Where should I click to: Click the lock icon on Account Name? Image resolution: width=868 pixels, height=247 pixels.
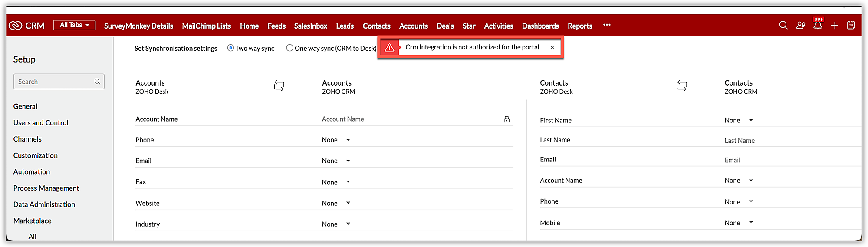506,119
